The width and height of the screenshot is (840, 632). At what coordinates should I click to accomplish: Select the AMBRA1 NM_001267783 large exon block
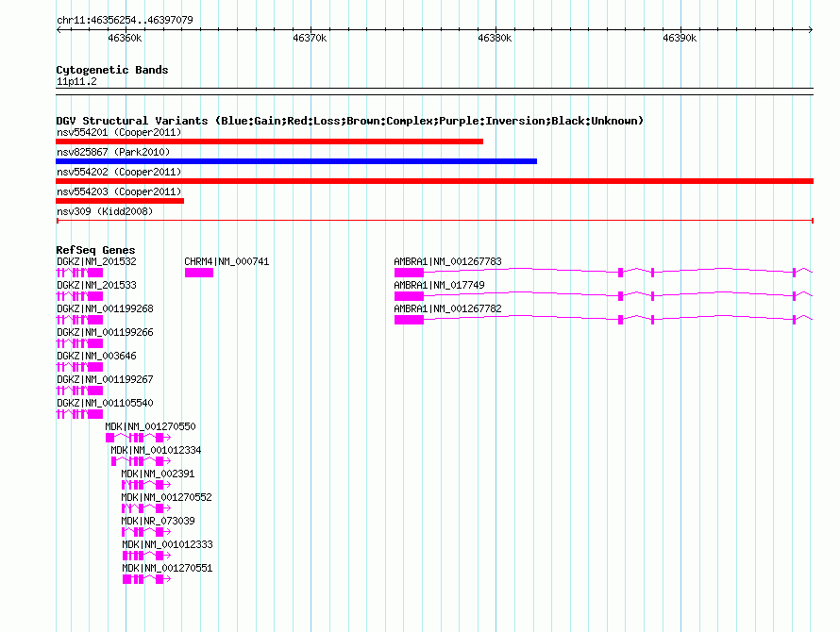click(x=409, y=273)
